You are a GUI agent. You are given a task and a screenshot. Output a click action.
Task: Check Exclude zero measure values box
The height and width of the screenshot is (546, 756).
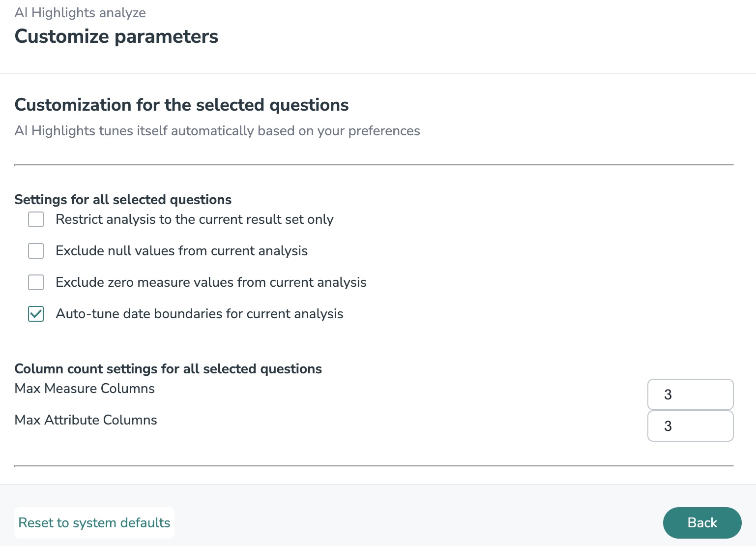(36, 282)
